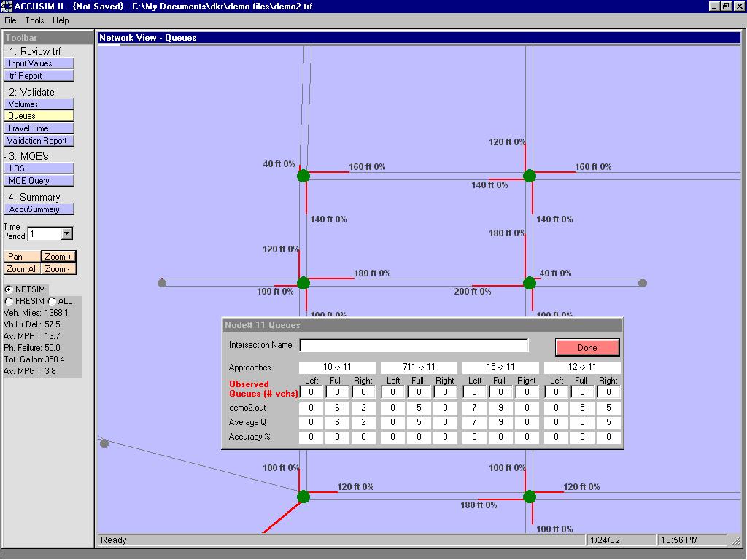Click the Intersection Name text field
747x560 pixels.
pos(414,346)
